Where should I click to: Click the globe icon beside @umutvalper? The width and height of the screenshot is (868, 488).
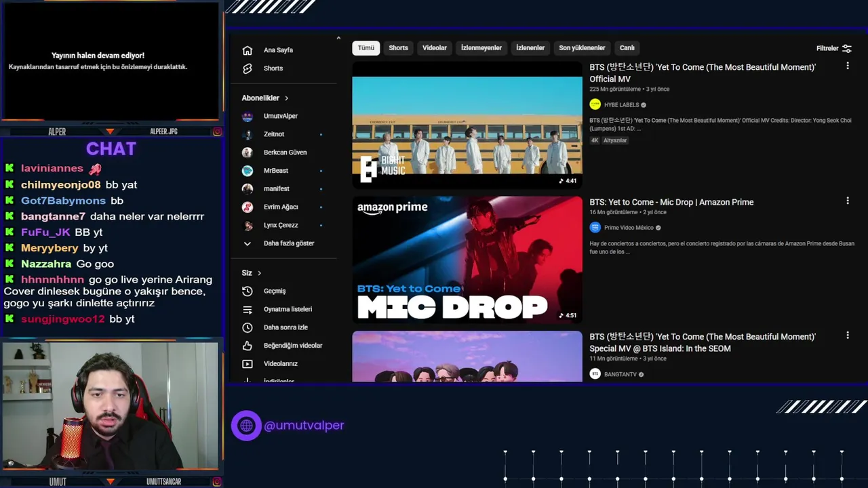click(x=246, y=426)
